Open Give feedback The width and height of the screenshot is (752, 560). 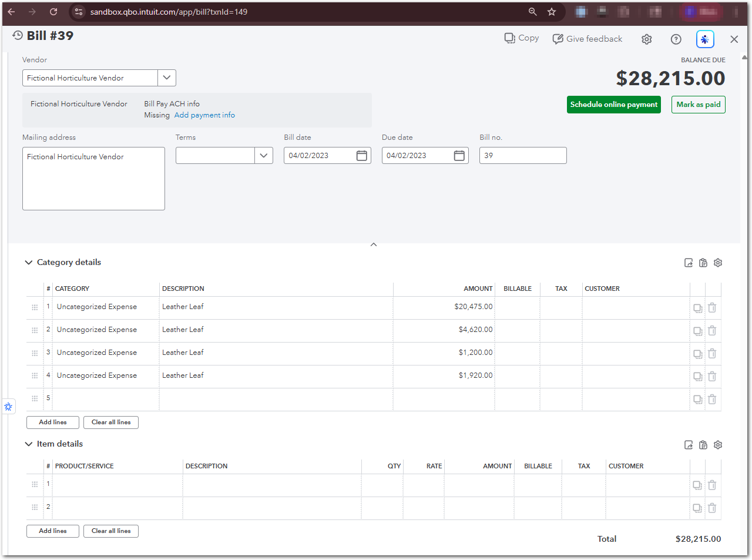click(x=587, y=39)
